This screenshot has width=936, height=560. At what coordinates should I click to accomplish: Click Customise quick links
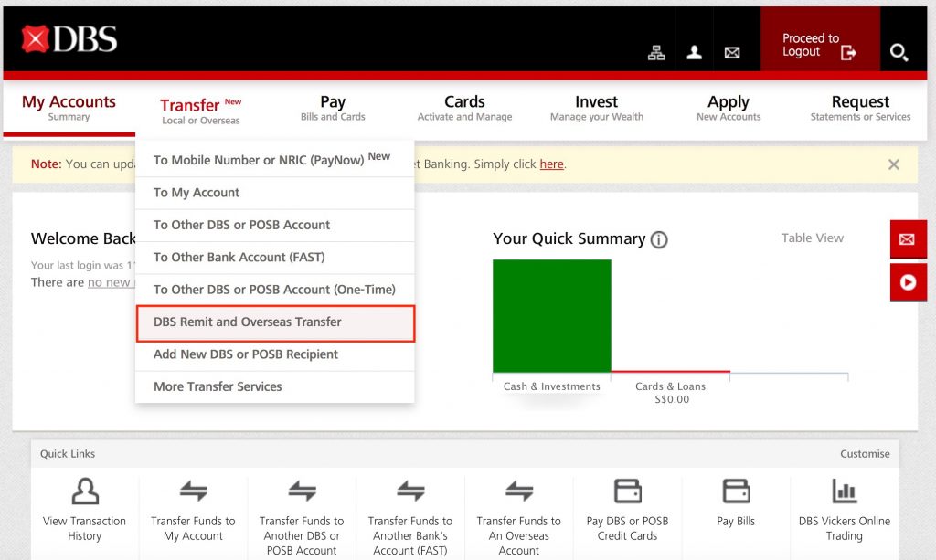click(865, 454)
